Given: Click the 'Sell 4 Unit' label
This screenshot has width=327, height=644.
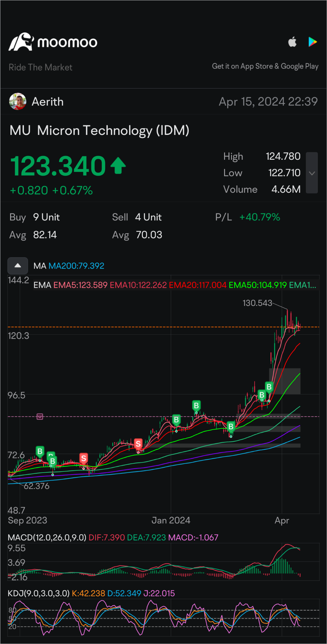Looking at the screenshot, I should tap(137, 217).
